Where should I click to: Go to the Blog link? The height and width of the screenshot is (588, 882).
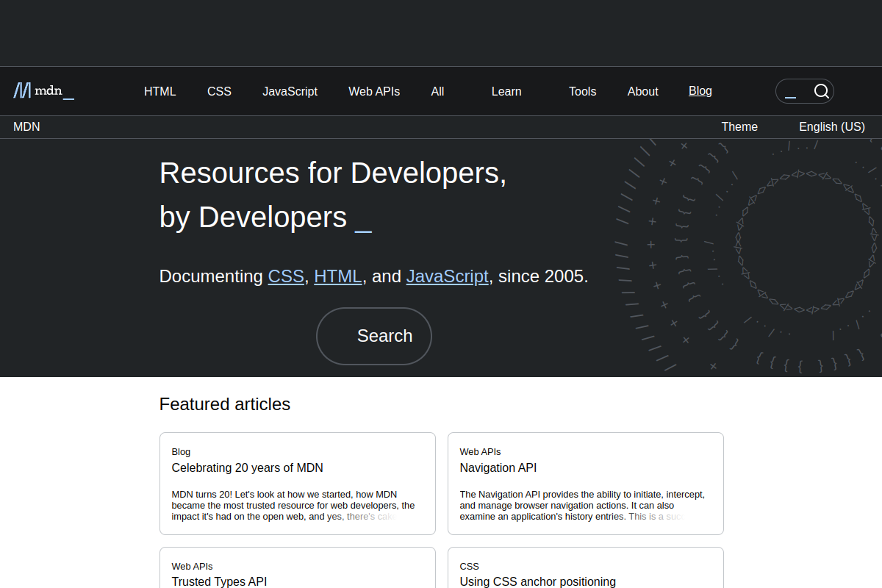[x=700, y=90]
